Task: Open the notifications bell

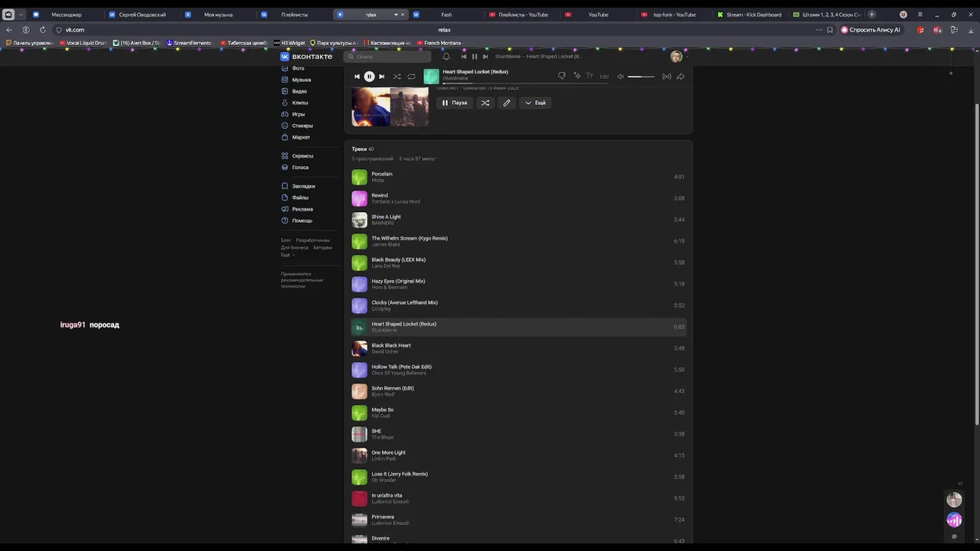Action: click(x=446, y=57)
